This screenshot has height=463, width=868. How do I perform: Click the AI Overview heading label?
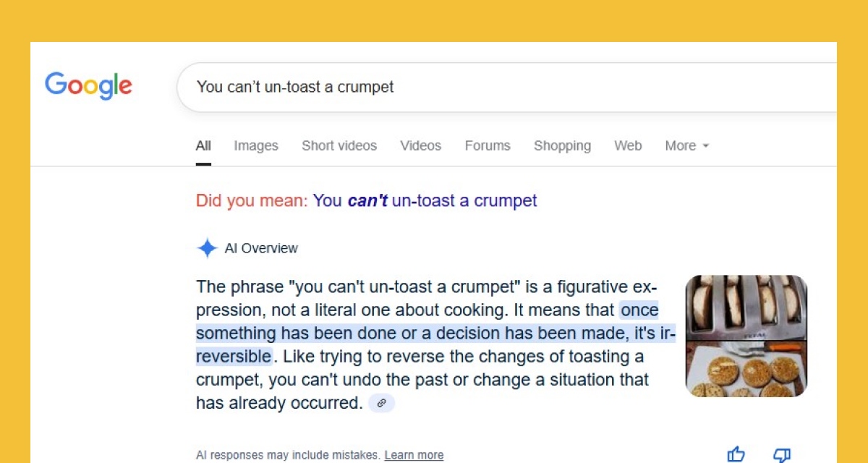(261, 248)
